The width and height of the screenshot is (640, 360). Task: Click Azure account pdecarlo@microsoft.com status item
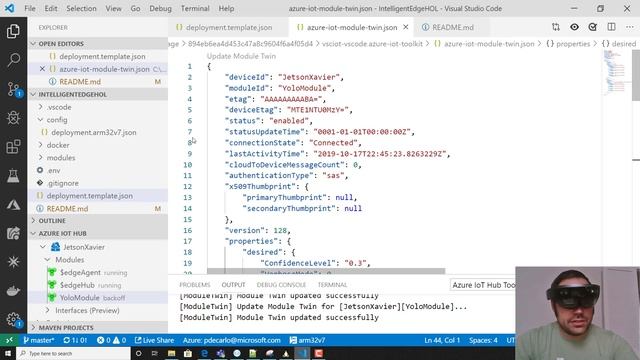pyautogui.click(x=231, y=340)
